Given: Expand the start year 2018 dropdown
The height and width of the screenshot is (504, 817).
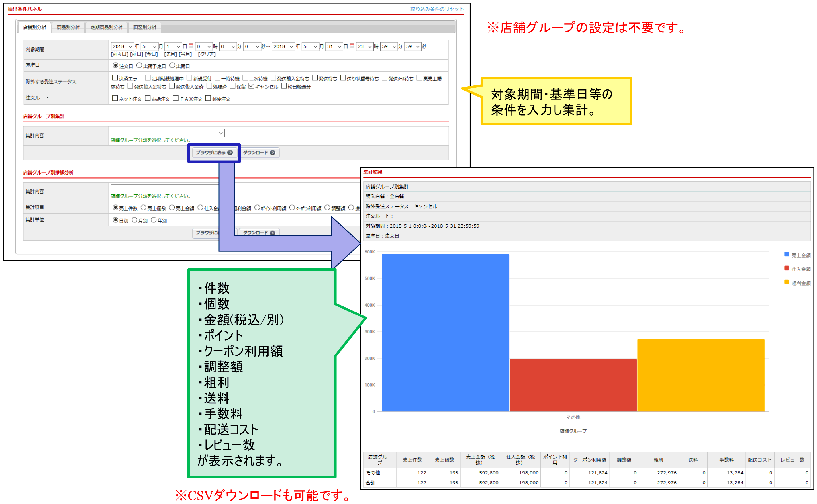Looking at the screenshot, I should point(122,46).
